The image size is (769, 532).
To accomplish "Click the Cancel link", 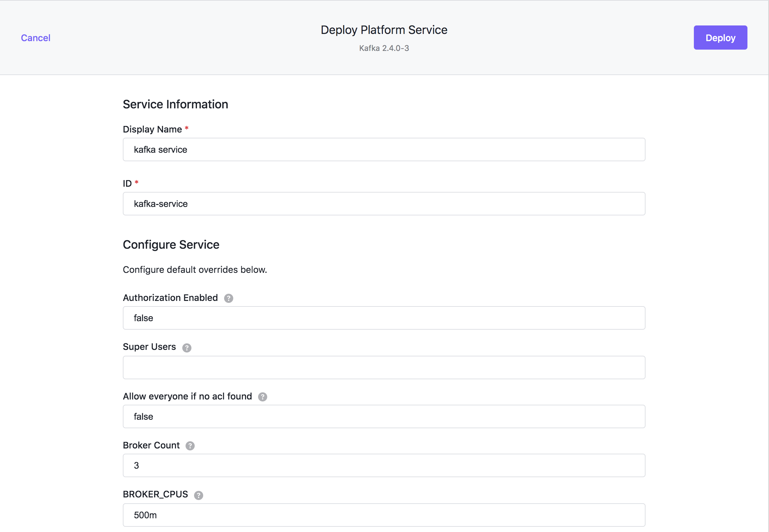I will [x=36, y=38].
